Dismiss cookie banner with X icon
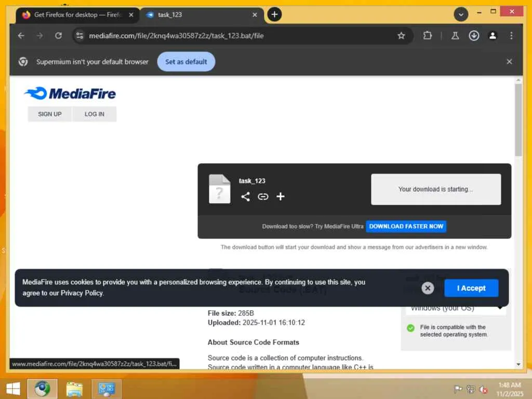Screen dimensions: 532x399 pos(428,288)
